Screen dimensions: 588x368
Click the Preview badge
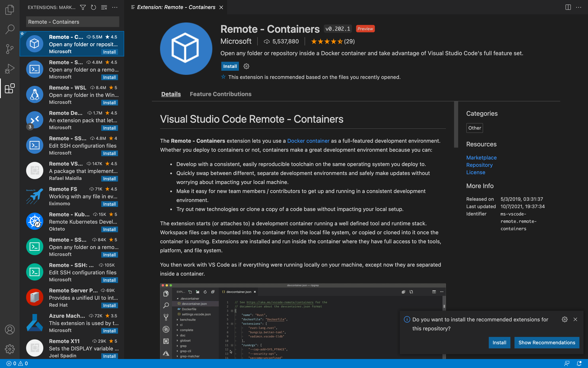coord(365,29)
